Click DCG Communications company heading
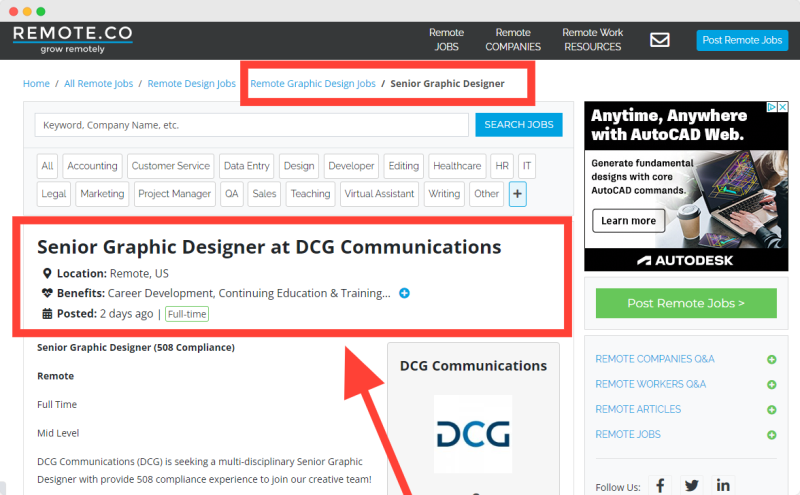Image resolution: width=800 pixels, height=495 pixels. (x=473, y=366)
